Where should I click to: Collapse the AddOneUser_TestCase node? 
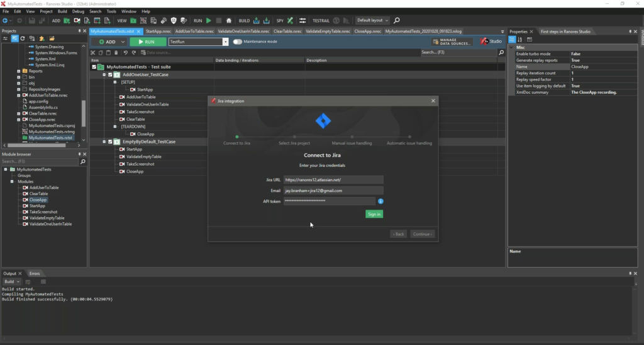(x=104, y=74)
